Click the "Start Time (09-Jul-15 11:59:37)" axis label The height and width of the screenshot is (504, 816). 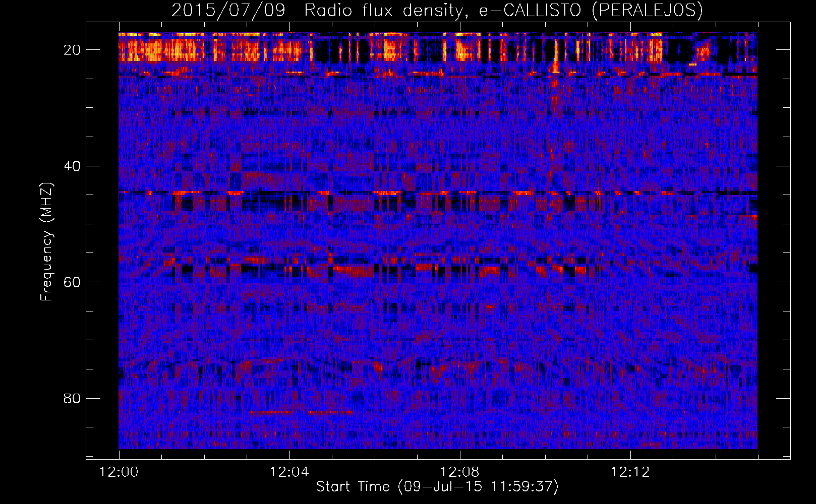(x=437, y=487)
